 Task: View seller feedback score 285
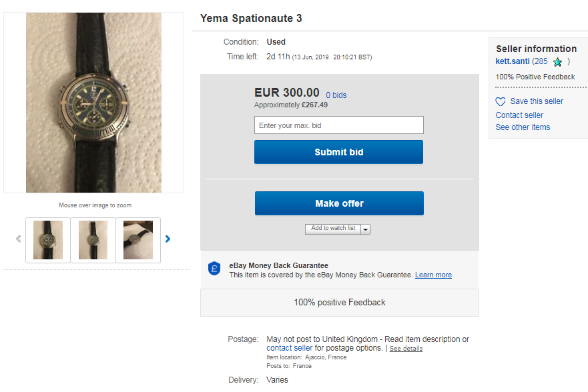tap(541, 61)
